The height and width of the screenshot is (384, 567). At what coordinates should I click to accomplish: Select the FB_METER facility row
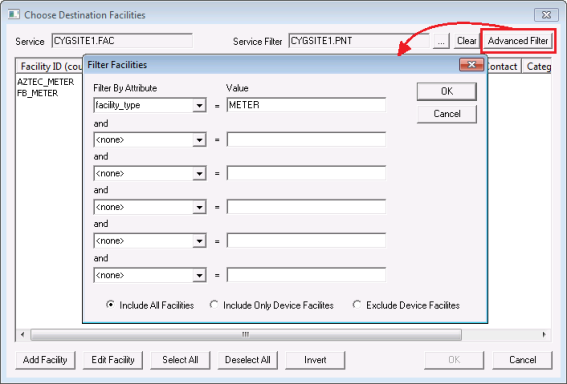(x=38, y=93)
